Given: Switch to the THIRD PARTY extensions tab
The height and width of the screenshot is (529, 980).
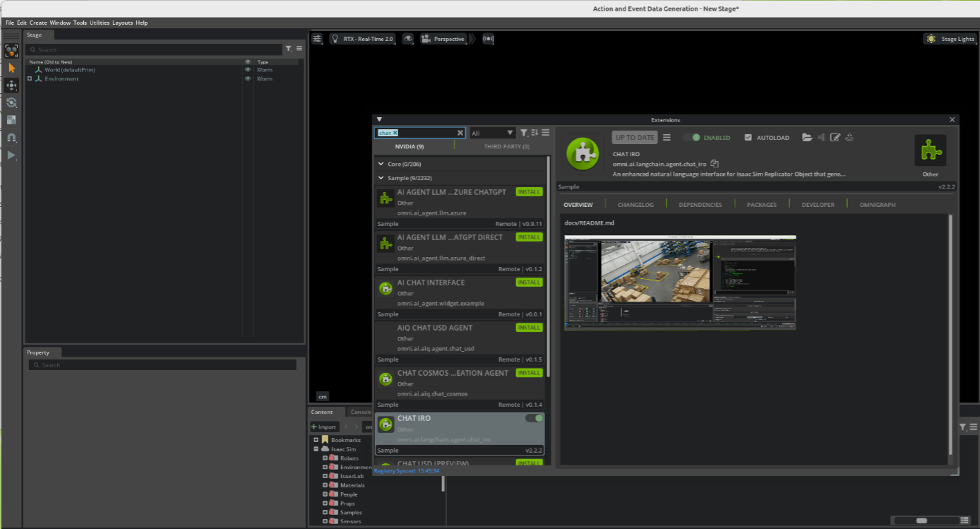Looking at the screenshot, I should [x=507, y=146].
